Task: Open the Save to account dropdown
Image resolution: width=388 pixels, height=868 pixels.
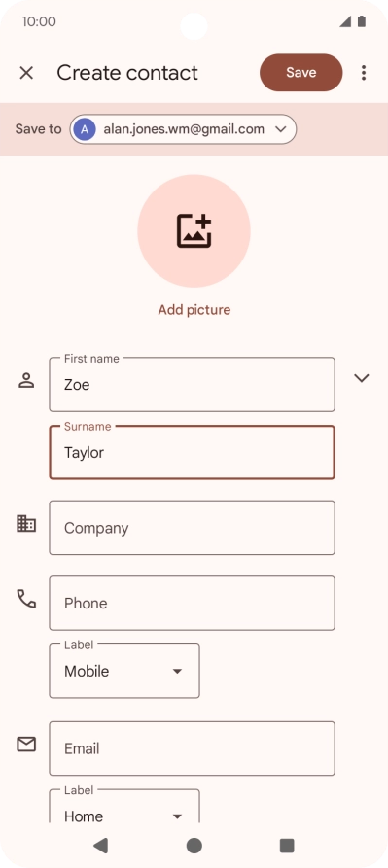Action: (x=183, y=129)
